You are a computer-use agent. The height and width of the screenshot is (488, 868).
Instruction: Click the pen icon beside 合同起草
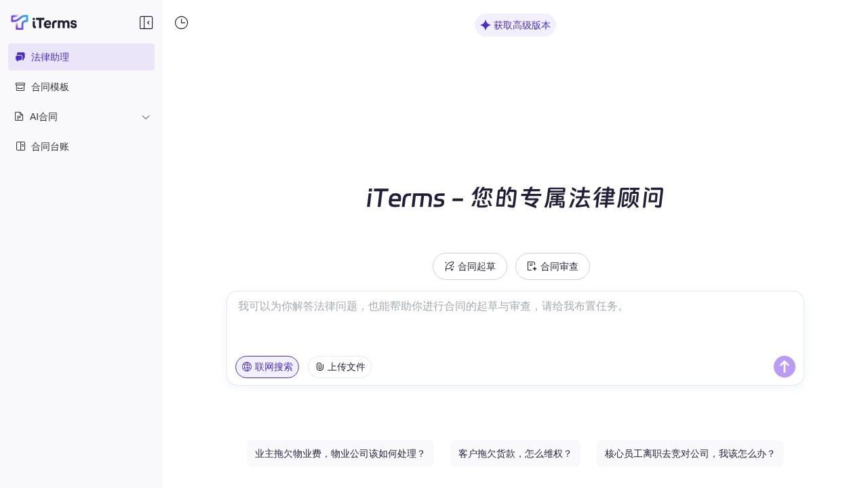pos(450,266)
